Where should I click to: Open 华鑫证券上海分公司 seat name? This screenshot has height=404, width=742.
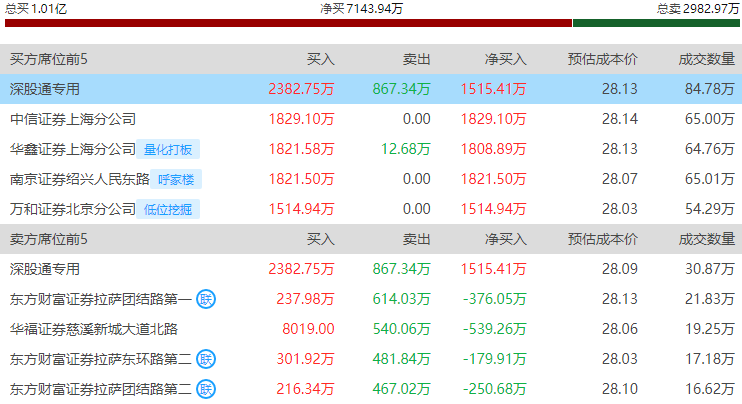pyautogui.click(x=72, y=150)
